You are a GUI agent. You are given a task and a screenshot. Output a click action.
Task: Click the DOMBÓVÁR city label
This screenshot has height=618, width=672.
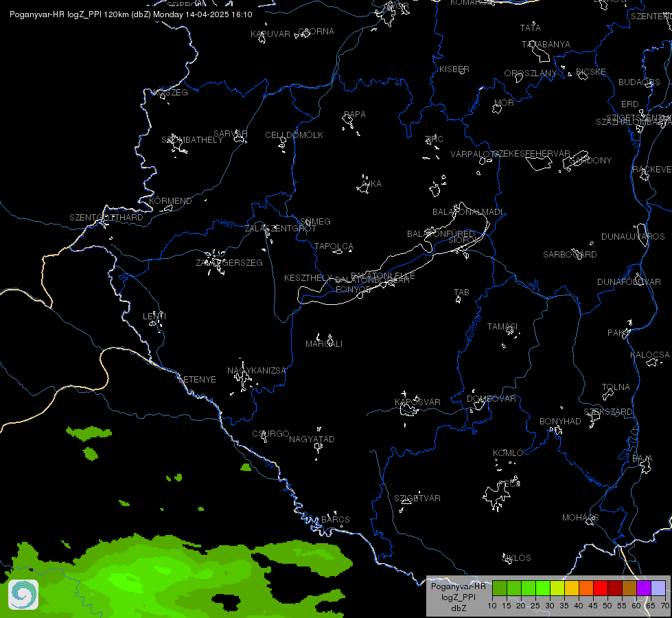[491, 399]
